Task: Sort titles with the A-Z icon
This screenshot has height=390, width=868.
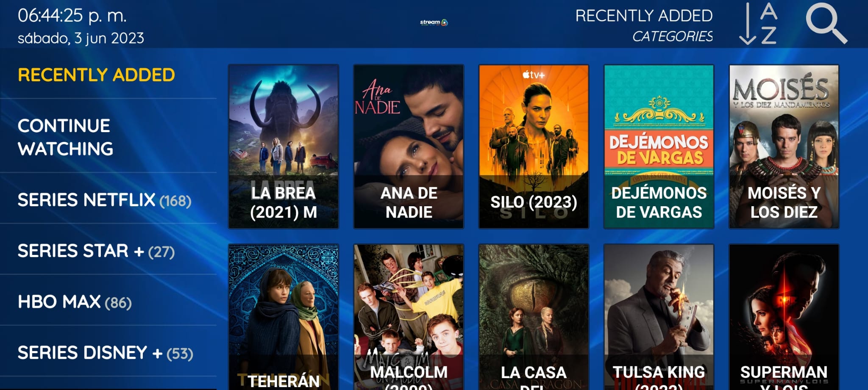Action: pyautogui.click(x=759, y=23)
